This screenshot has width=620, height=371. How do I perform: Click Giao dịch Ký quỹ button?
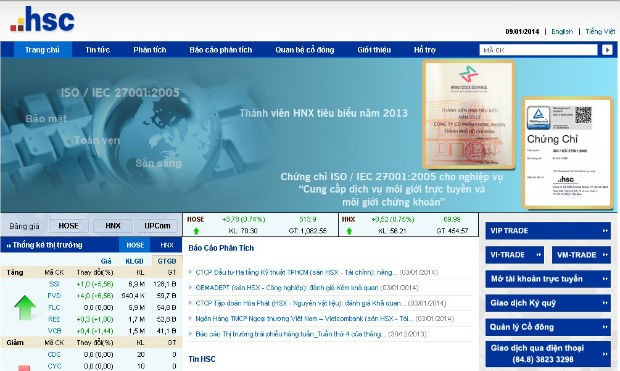tap(548, 303)
